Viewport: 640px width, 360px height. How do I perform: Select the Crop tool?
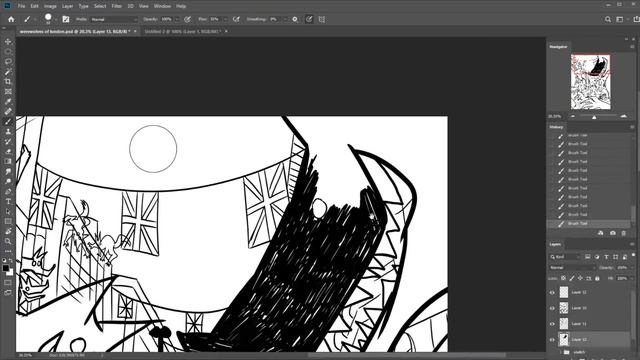click(8, 82)
